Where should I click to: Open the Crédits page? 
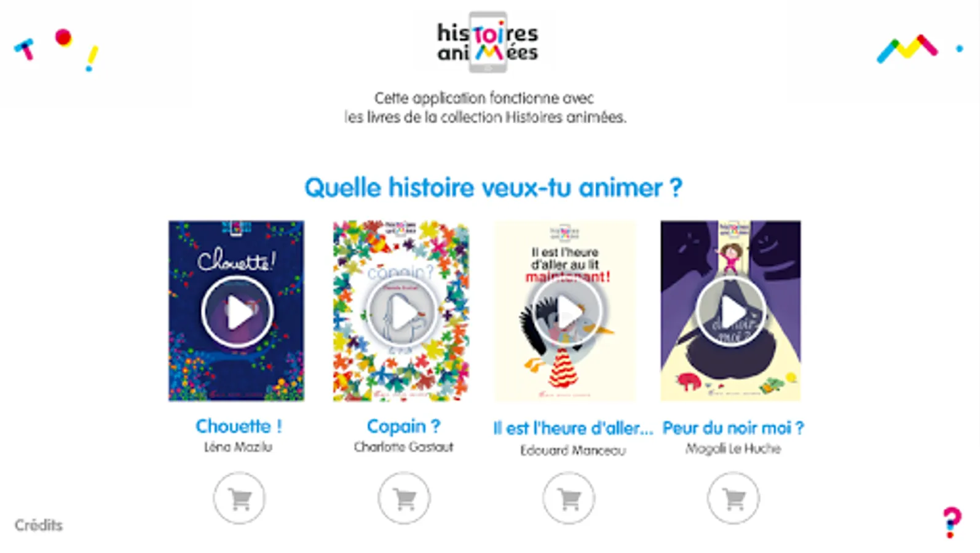[39, 525]
